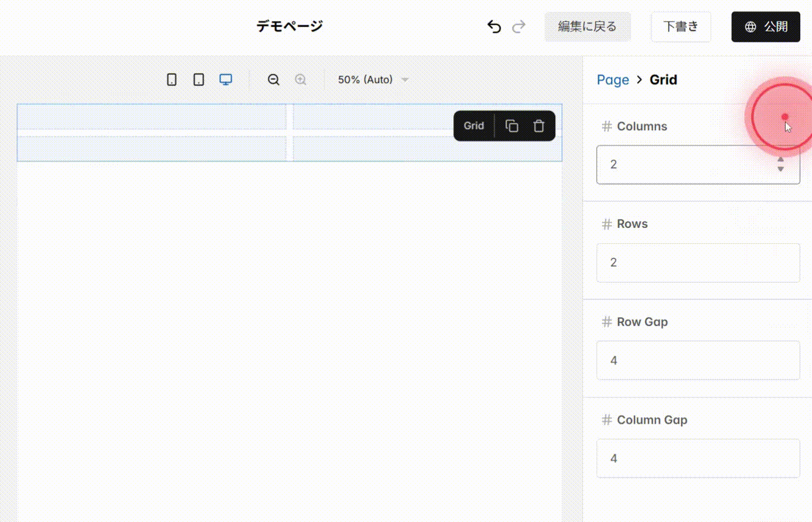Viewport: 812px width, 522px height.
Task: Click the 編集に戻る button
Action: click(x=588, y=26)
